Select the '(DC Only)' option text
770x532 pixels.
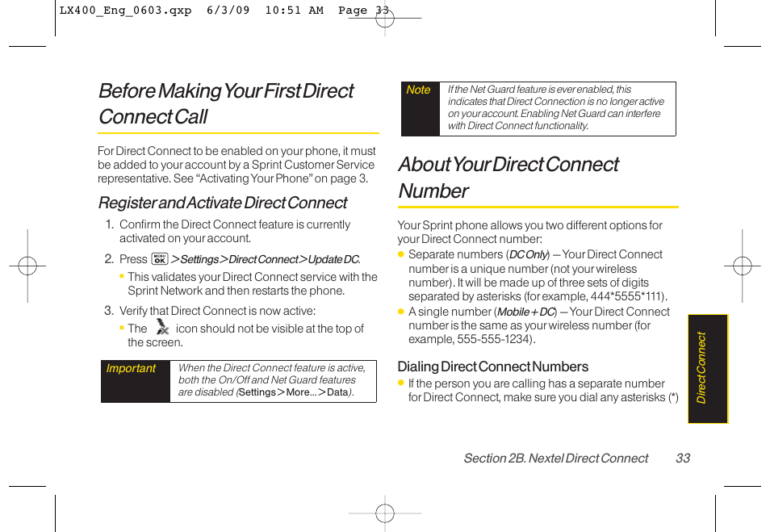click(x=528, y=255)
